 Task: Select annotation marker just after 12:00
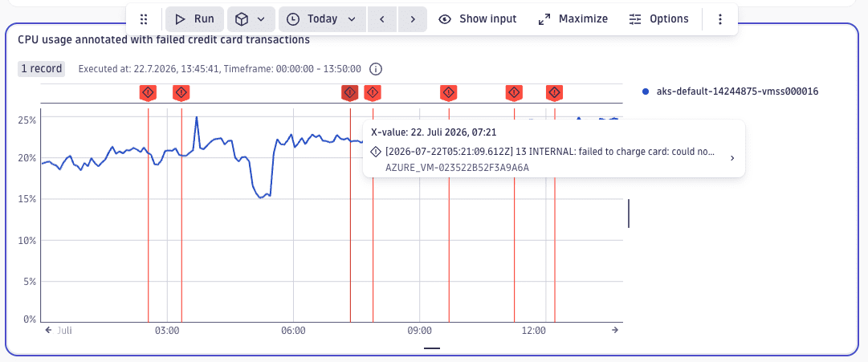point(555,93)
